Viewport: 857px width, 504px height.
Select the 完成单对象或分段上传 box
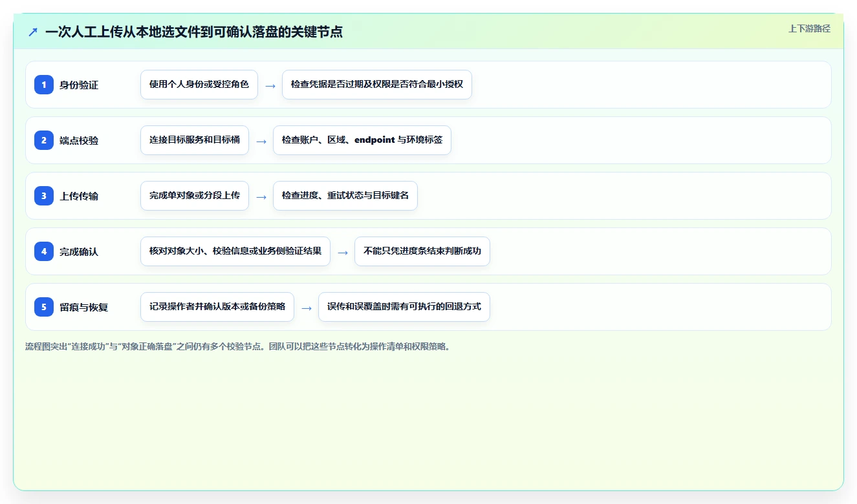[195, 196]
